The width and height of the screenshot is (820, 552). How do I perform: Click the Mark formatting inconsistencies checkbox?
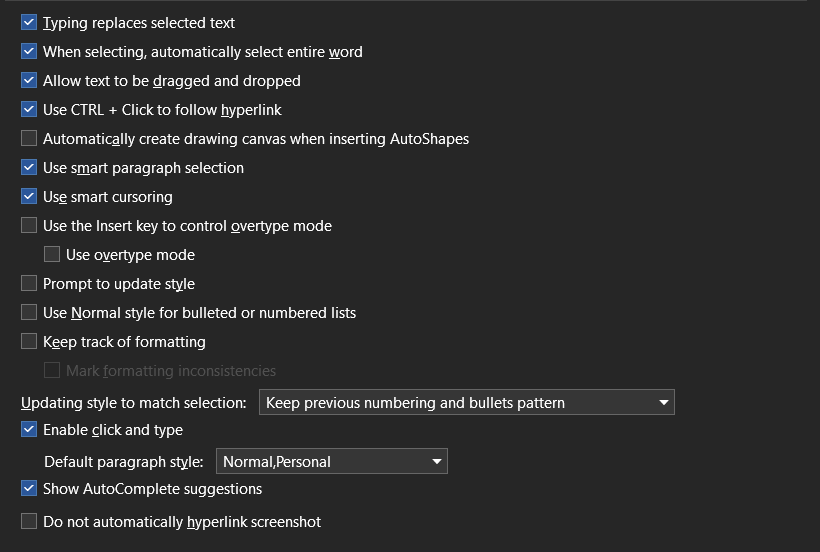52,371
